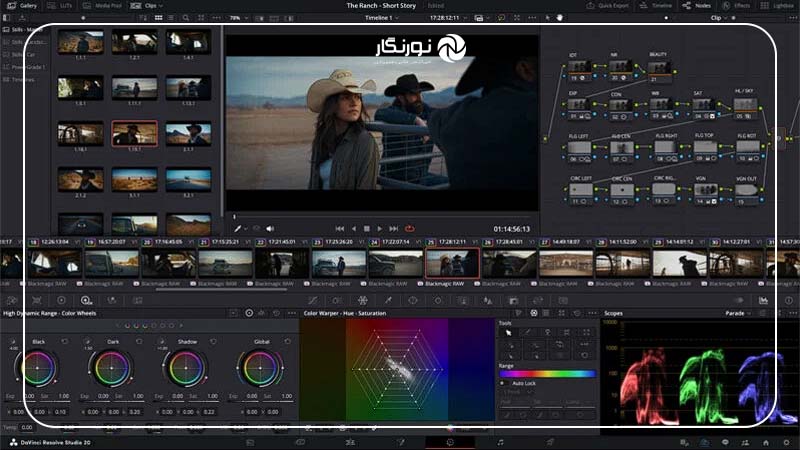Switch gallery to list view
800x450 pixels.
click(171, 18)
